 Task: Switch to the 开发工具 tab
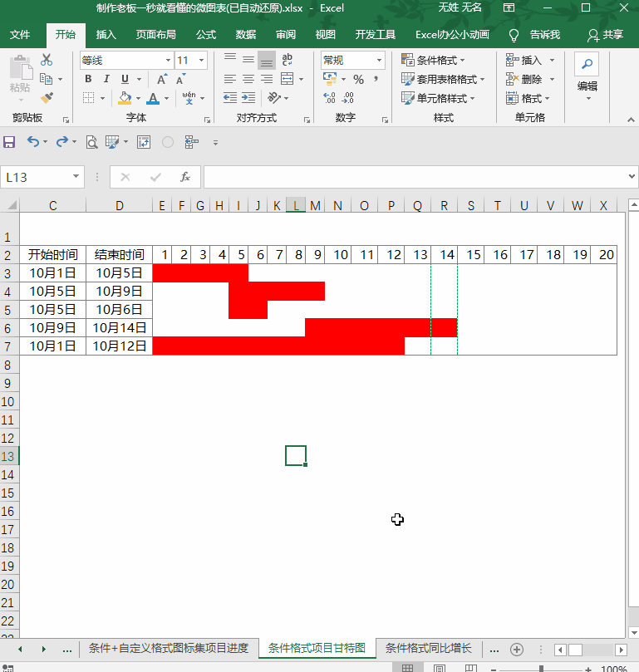click(376, 35)
